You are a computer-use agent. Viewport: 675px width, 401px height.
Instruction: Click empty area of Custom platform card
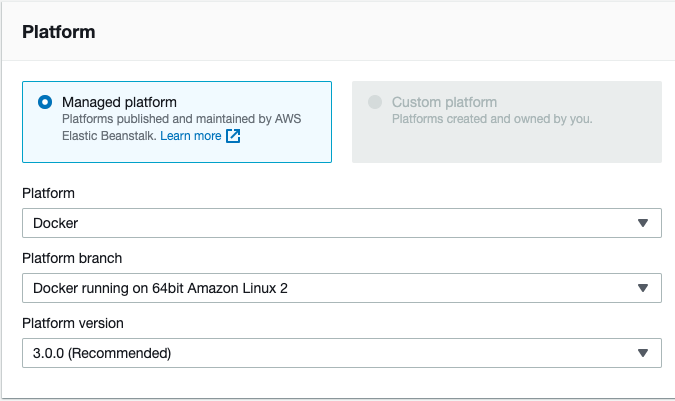(x=560, y=145)
